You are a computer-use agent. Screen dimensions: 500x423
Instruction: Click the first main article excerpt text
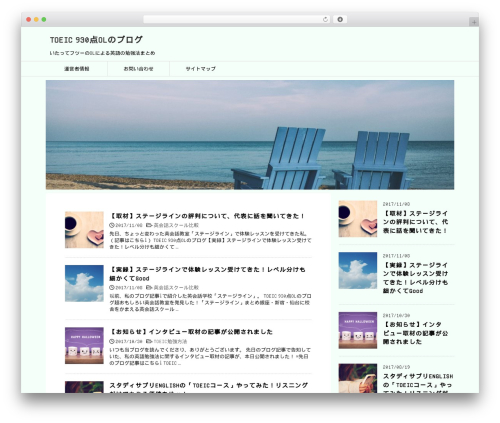tap(210, 240)
